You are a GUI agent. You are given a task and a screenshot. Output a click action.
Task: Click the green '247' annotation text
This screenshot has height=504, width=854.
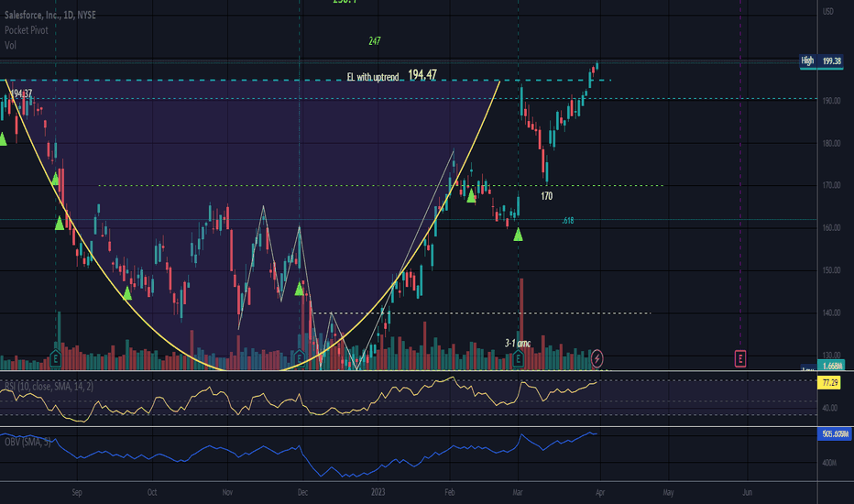[x=374, y=41]
